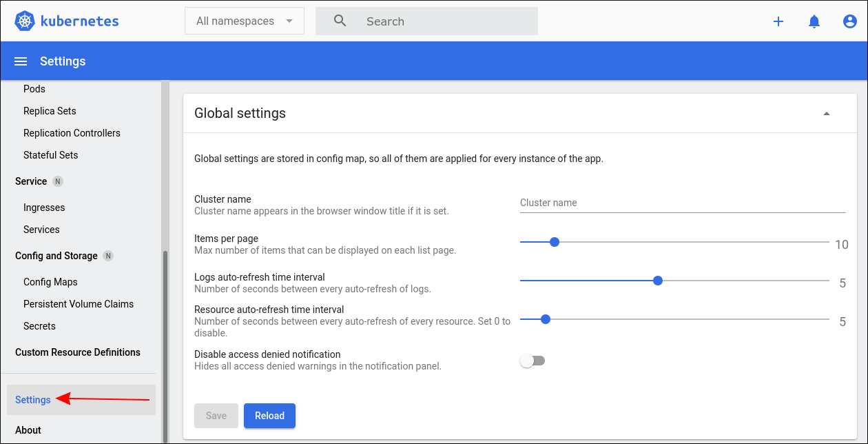The image size is (868, 444).
Task: Select Settings in the sidebar
Action: (81, 400)
